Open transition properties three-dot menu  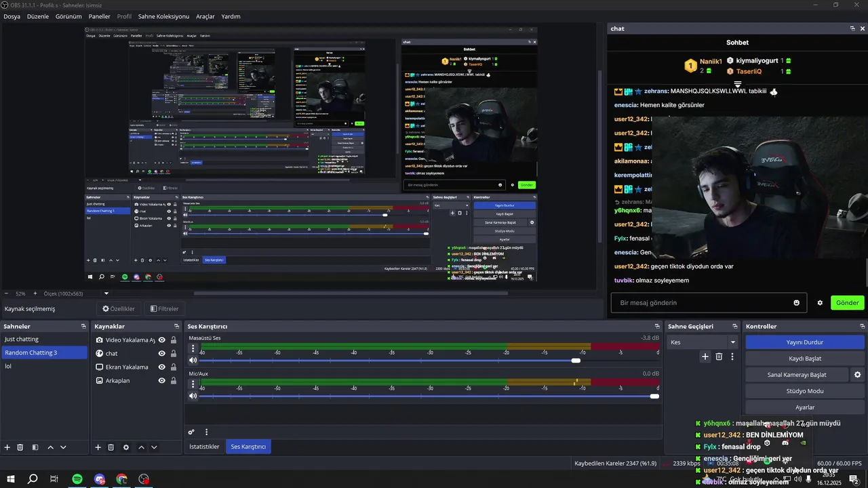pos(732,357)
